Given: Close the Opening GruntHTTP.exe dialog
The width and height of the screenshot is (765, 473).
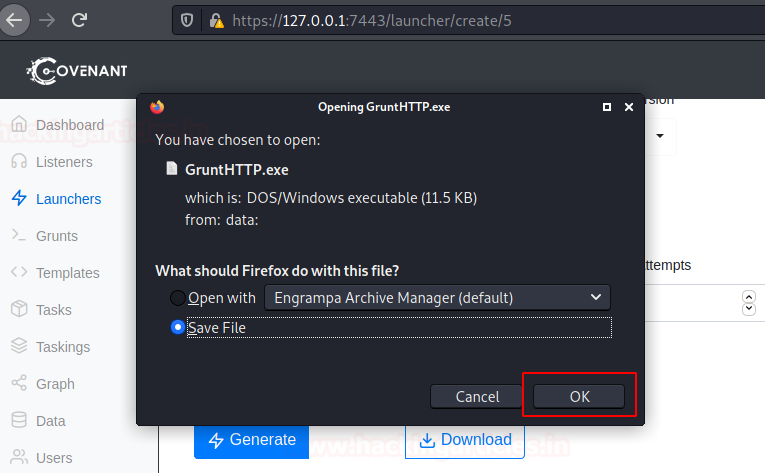Looking at the screenshot, I should pos(629,107).
